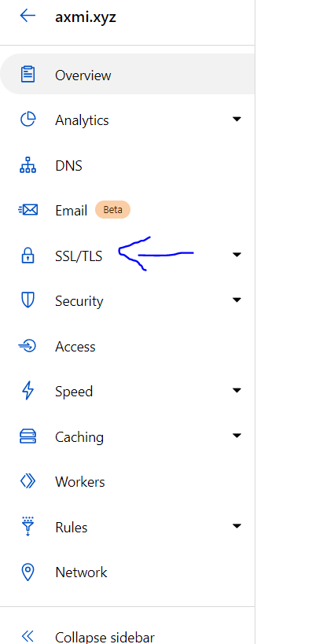Click the Email envelope icon
This screenshot has width=323, height=644.
coord(28,210)
